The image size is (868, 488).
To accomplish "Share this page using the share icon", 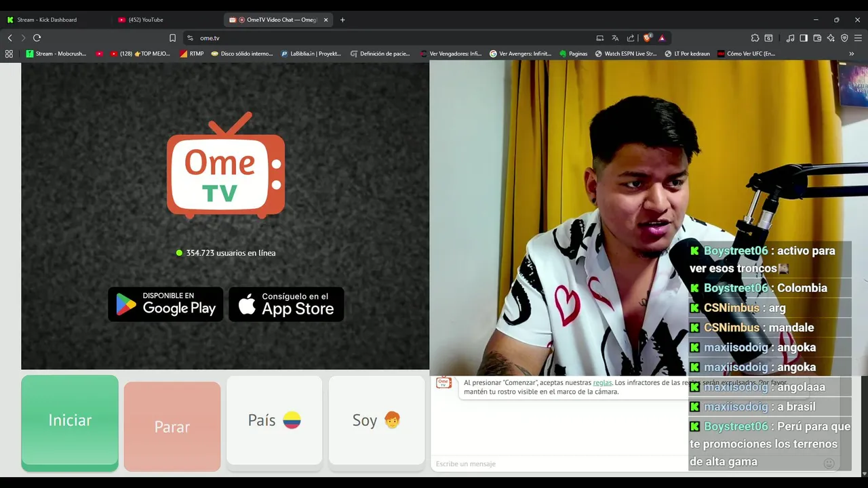I will [631, 38].
